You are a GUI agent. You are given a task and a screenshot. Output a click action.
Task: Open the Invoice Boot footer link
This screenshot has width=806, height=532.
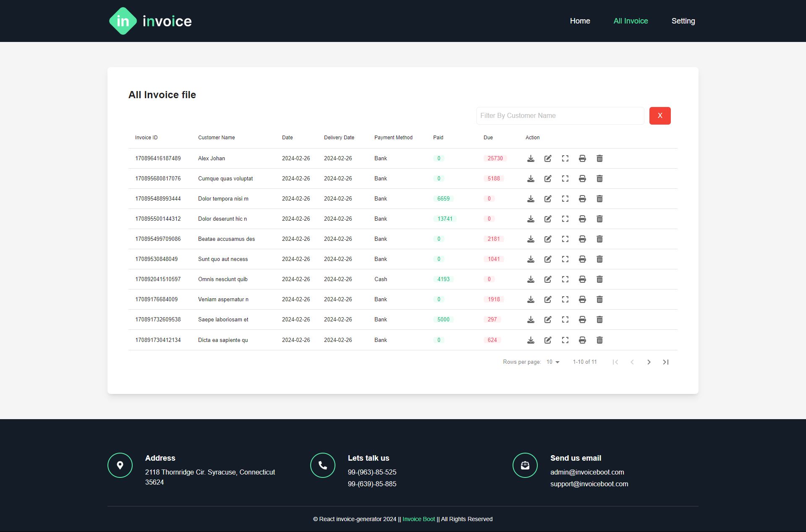pyautogui.click(x=419, y=519)
